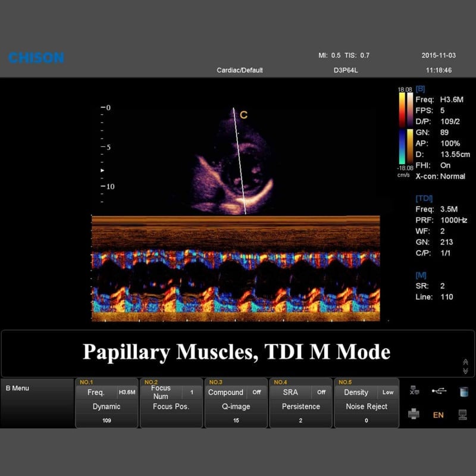
Task: Click the Q-image soft key
Action: (236, 406)
